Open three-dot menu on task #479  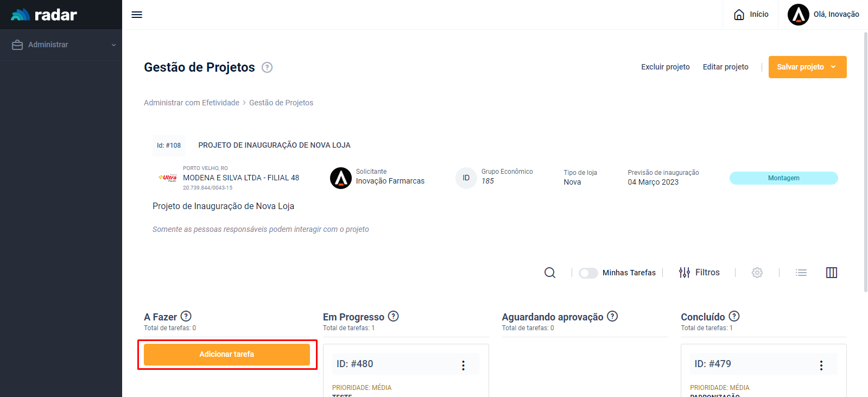click(821, 365)
